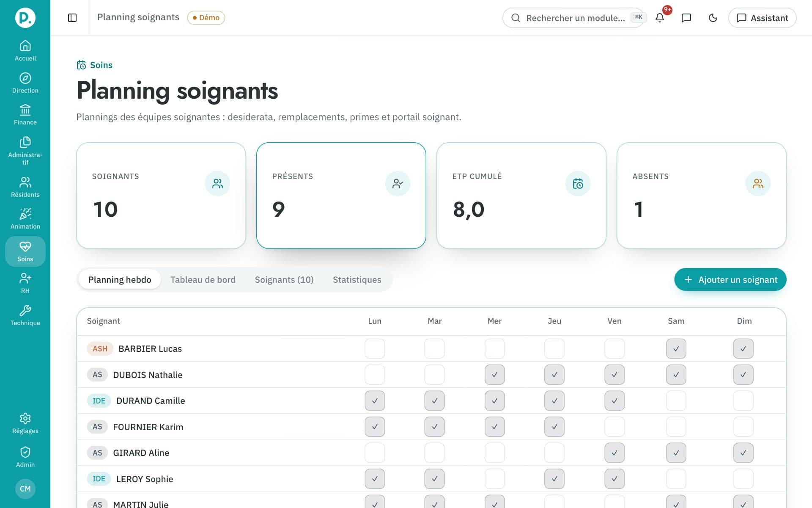Viewport: 812px width, 508px height.
Task: Switch to the Statistiques tab
Action: pos(357,280)
